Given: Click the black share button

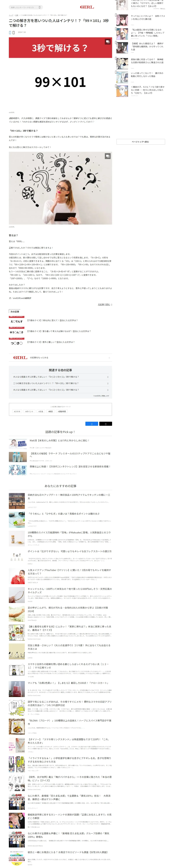Looking at the screenshot, I should tap(106, 424).
